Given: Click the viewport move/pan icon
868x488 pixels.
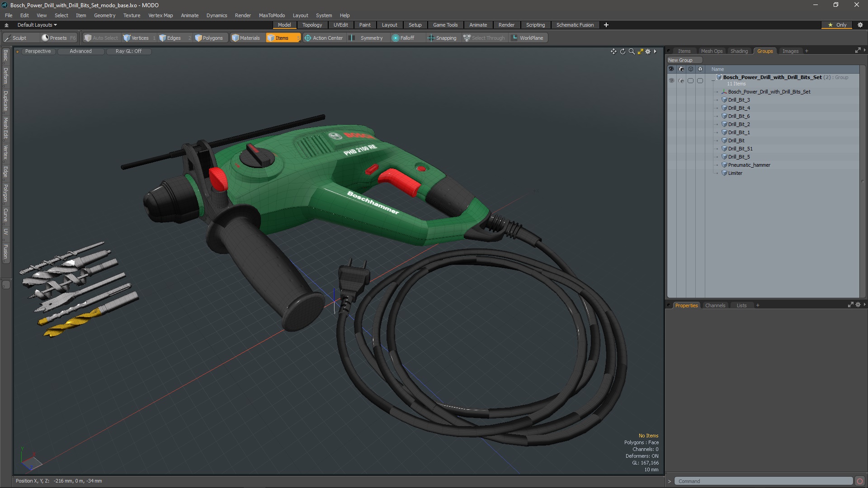Looking at the screenshot, I should pyautogui.click(x=613, y=52).
